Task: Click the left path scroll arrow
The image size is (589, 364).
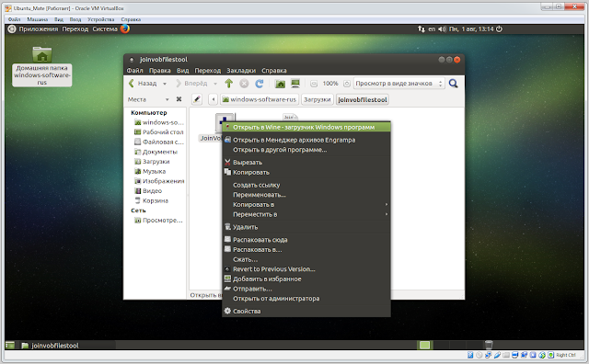Action: tap(213, 99)
